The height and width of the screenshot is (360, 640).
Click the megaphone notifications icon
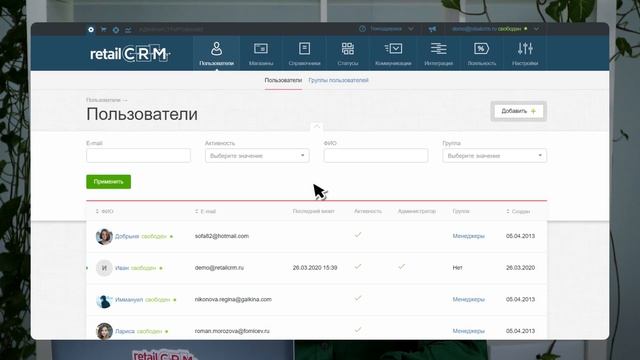tap(432, 29)
